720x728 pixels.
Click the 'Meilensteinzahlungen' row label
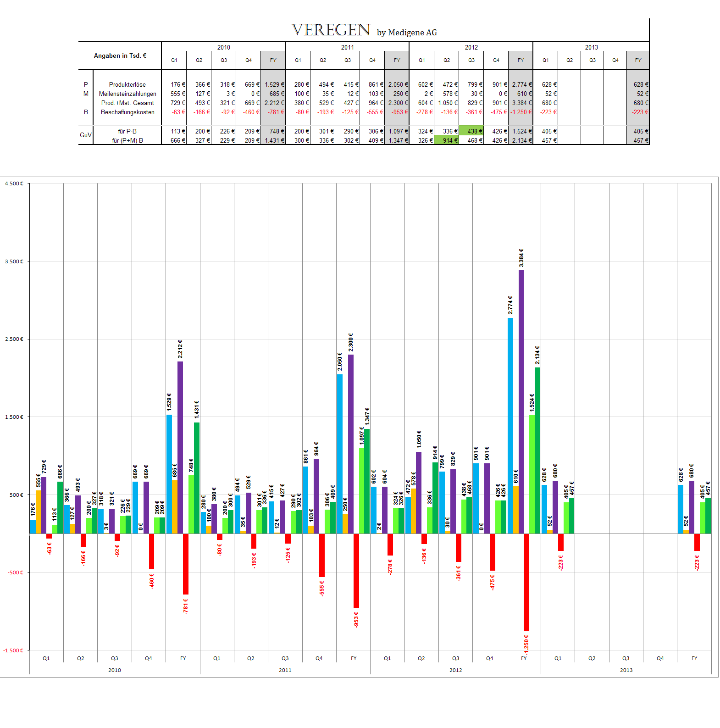click(x=127, y=94)
